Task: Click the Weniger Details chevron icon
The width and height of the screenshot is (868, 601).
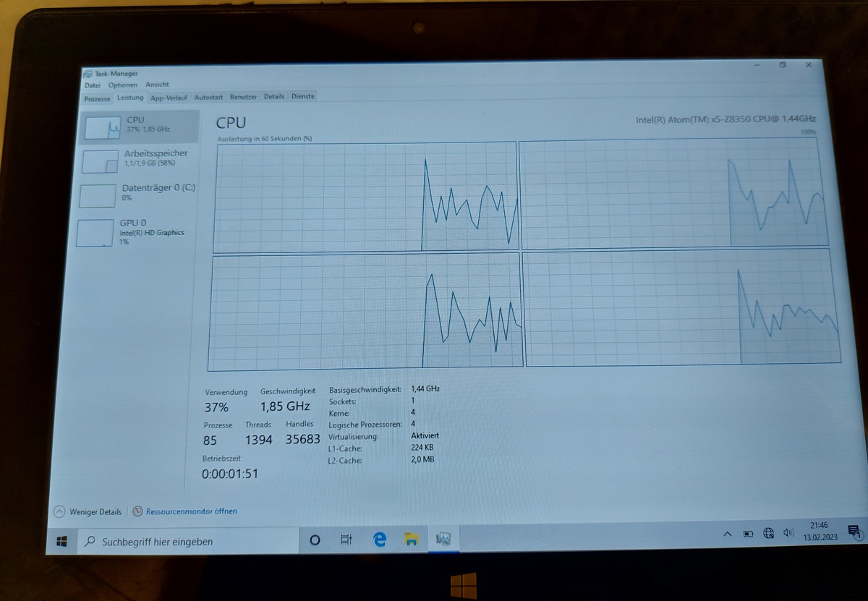Action: pos(59,511)
